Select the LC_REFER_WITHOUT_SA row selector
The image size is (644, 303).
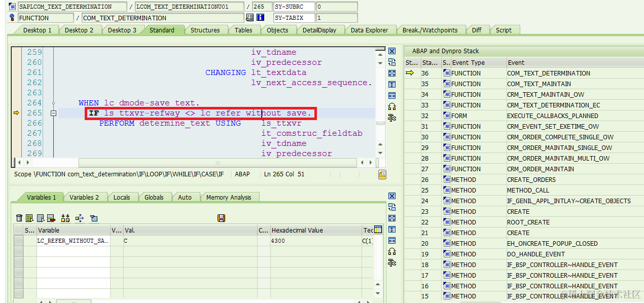point(19,241)
